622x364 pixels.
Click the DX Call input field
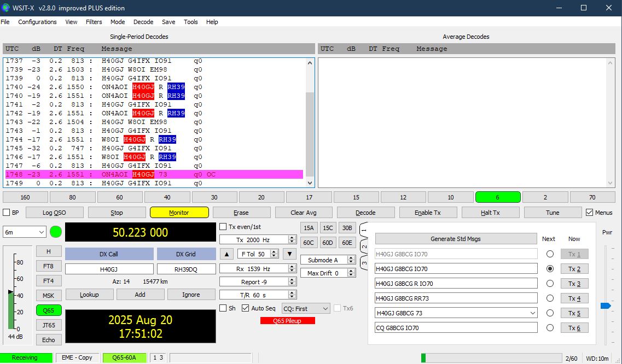pos(109,269)
